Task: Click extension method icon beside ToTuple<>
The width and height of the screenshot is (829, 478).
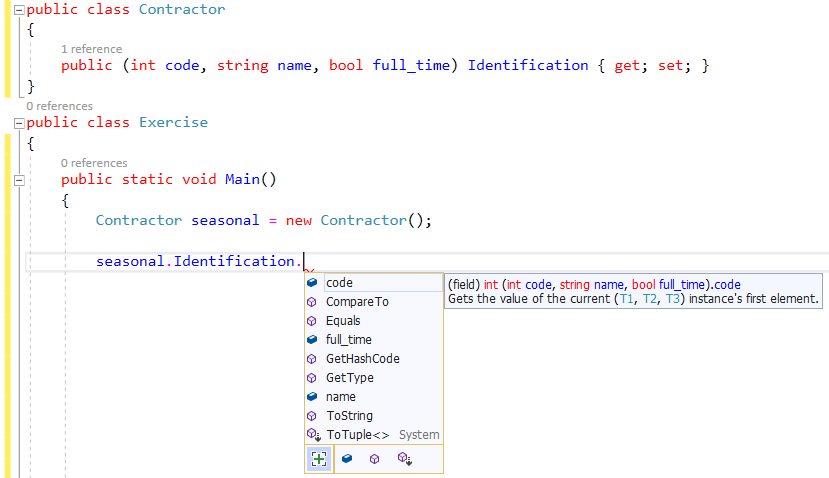Action: pos(314,435)
